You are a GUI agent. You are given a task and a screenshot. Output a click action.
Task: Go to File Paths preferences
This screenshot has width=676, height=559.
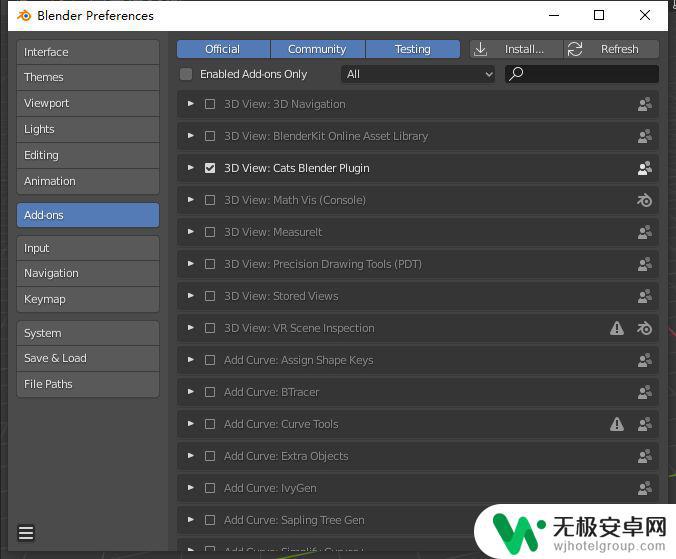click(x=88, y=384)
